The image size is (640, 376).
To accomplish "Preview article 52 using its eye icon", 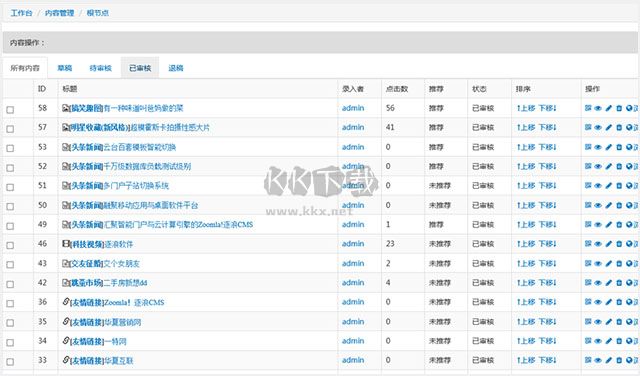I will (x=598, y=166).
